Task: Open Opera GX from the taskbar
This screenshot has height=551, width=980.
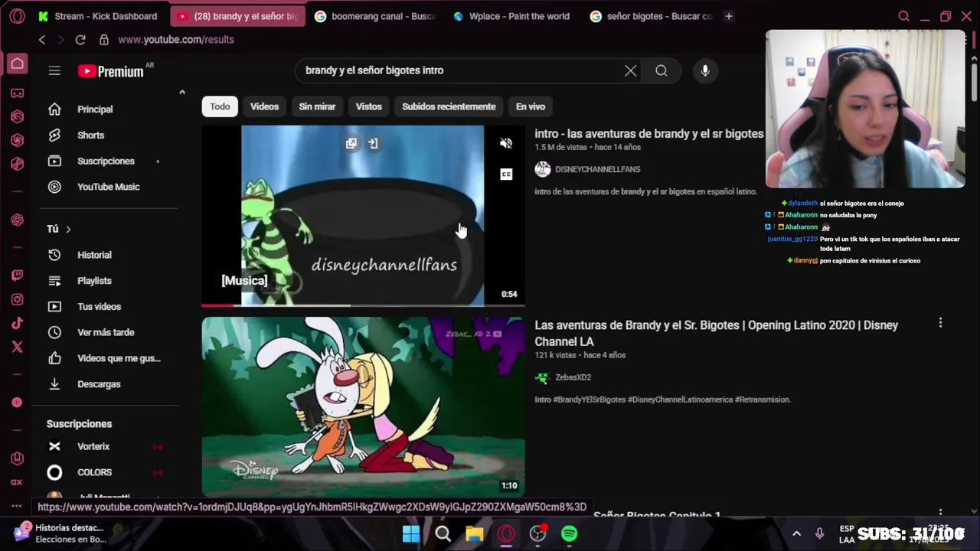Action: point(506,533)
